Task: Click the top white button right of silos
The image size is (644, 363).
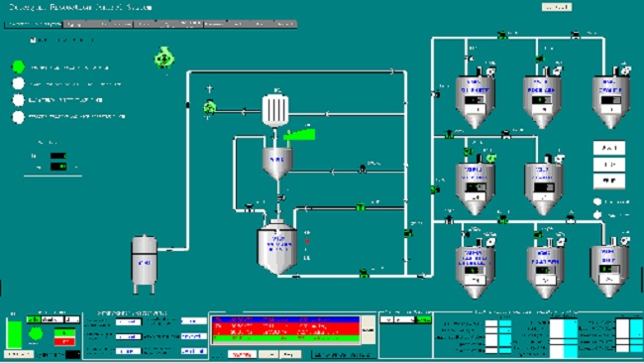Action: coord(609,148)
